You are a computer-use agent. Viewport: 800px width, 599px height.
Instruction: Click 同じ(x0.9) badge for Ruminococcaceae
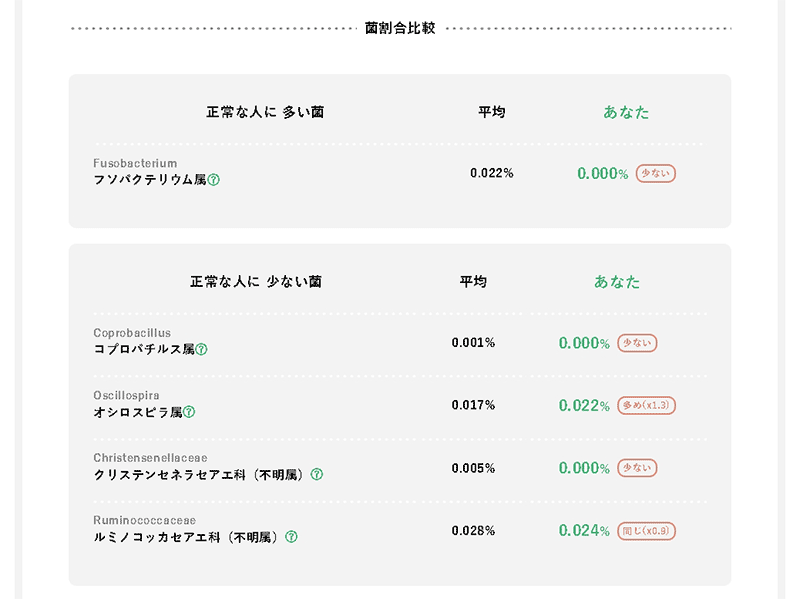pyautogui.click(x=647, y=530)
